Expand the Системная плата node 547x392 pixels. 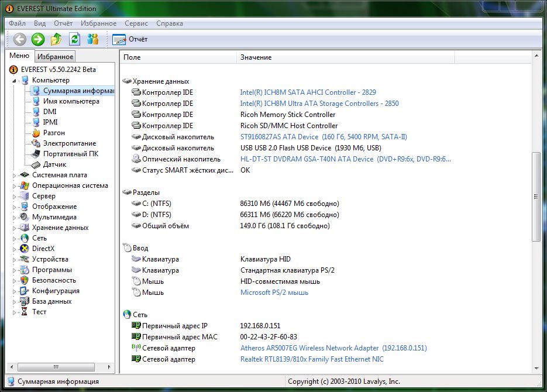pyautogui.click(x=14, y=176)
